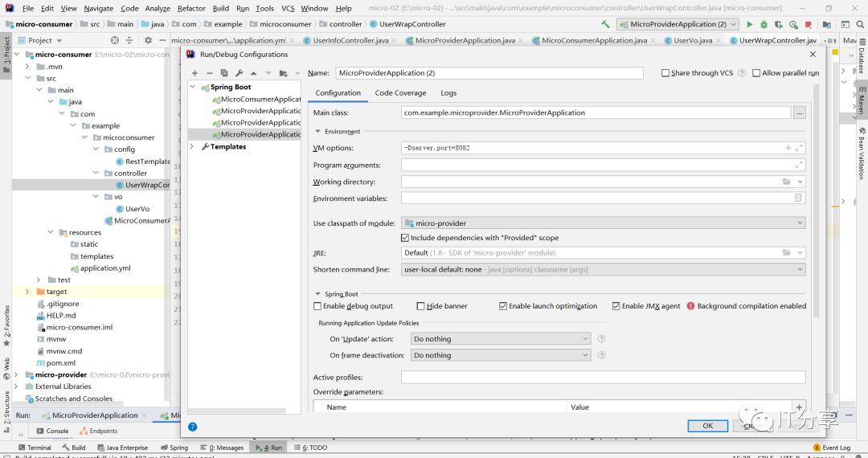Edit environment variables list icon
The width and height of the screenshot is (868, 458).
798,198
